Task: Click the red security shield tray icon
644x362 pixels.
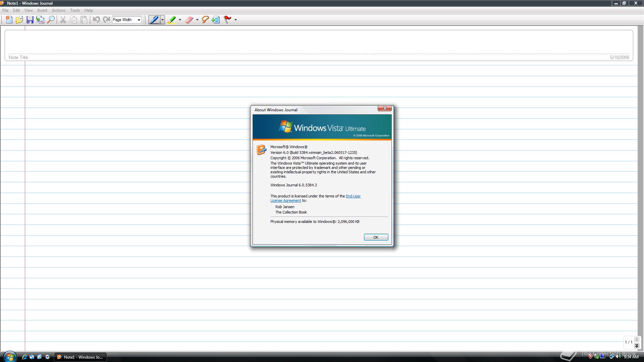Action: coord(591,357)
